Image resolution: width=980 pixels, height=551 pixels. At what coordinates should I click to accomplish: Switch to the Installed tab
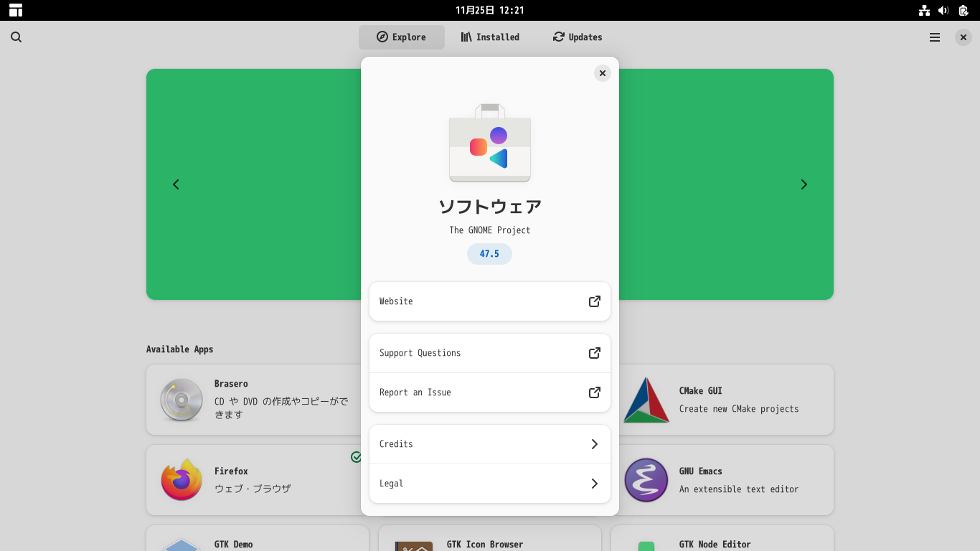pyautogui.click(x=490, y=37)
